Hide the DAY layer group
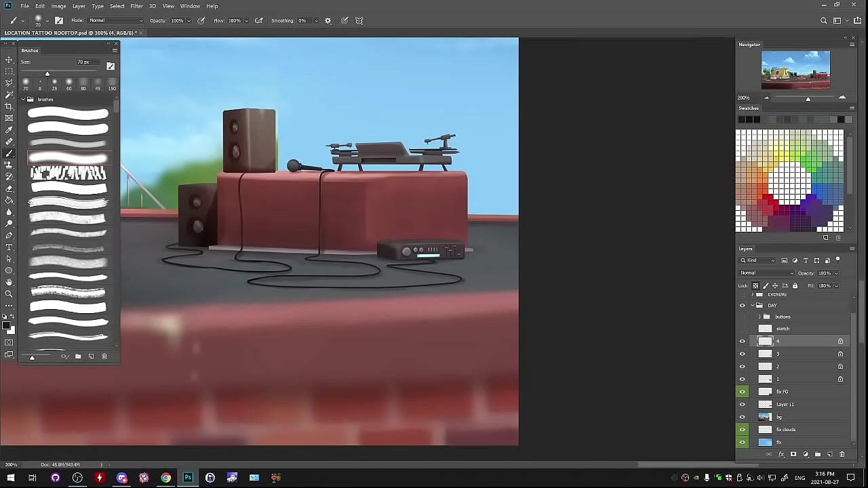Screen dimensions: 868x488 [742, 306]
